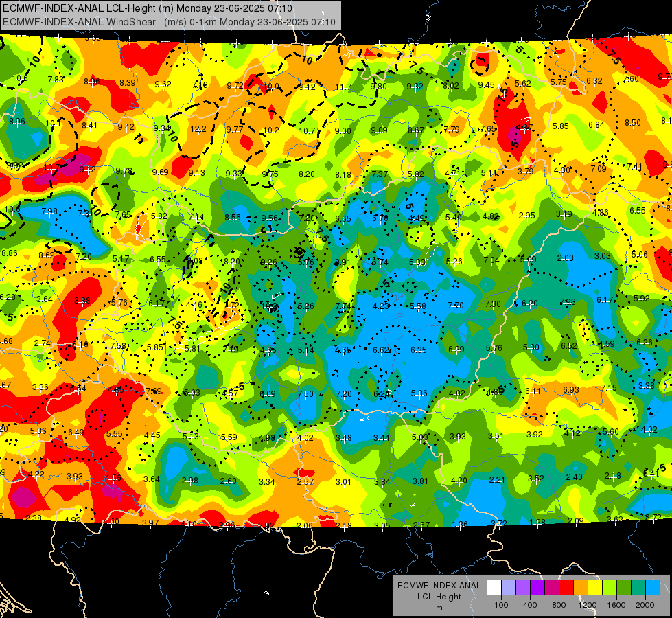
Task: Click the legend scale label 400
Action: click(x=530, y=605)
